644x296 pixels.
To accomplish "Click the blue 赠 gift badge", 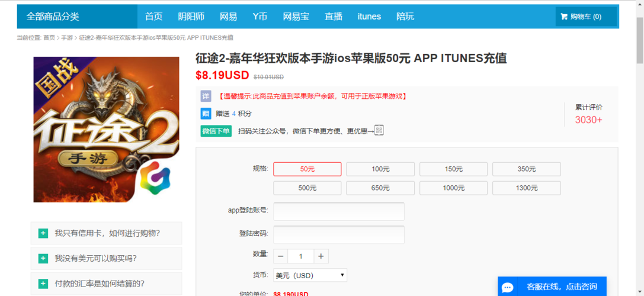I will point(206,114).
